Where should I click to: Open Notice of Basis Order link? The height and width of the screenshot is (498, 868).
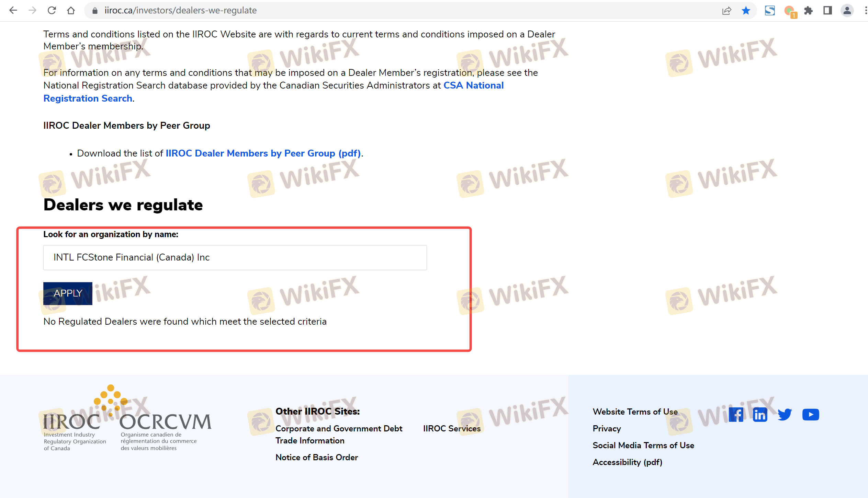pyautogui.click(x=317, y=458)
